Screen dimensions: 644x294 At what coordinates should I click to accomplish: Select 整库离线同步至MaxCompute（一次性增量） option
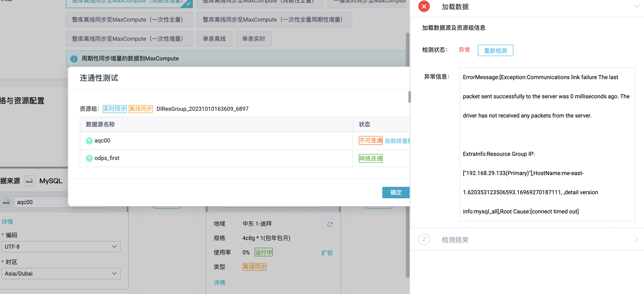[129, 39]
